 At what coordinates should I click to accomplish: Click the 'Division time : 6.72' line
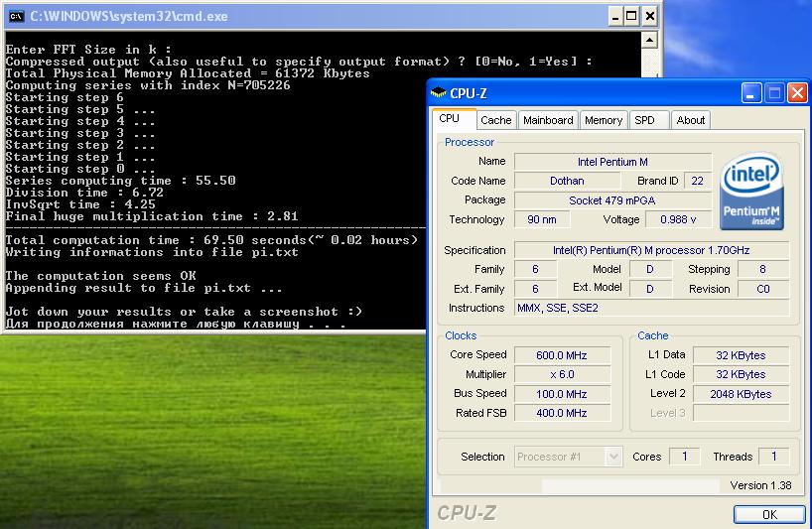click(85, 193)
